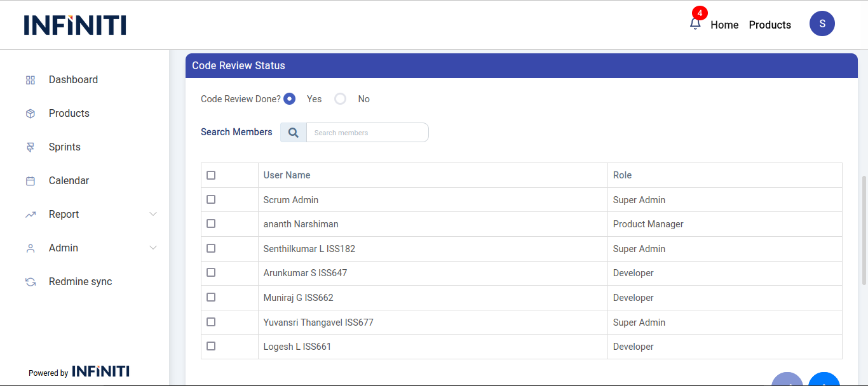The height and width of the screenshot is (386, 868).
Task: Expand the Admin menu chevron
Action: tap(153, 248)
